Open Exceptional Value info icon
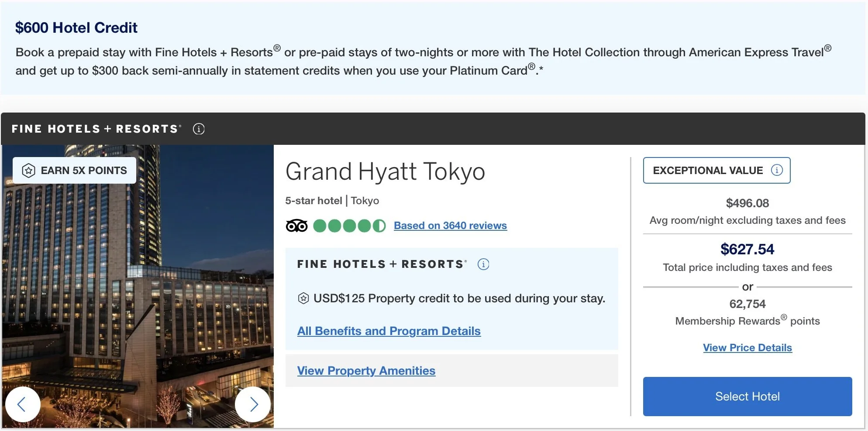This screenshot has width=868, height=431. click(777, 170)
